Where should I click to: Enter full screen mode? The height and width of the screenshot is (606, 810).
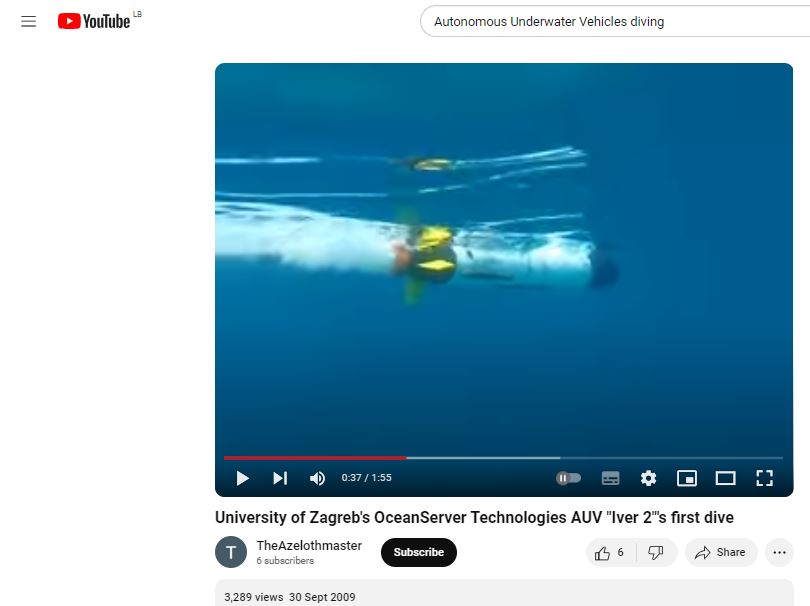[765, 478]
